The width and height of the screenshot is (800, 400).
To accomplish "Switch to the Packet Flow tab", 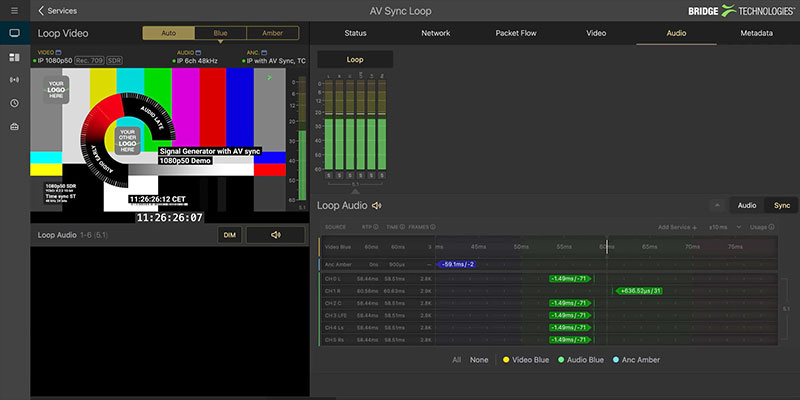I will tap(516, 33).
